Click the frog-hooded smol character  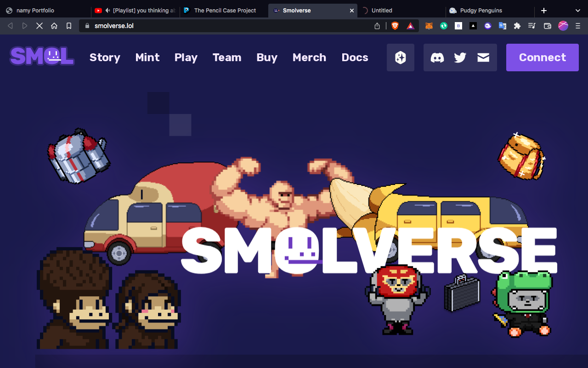point(523,304)
